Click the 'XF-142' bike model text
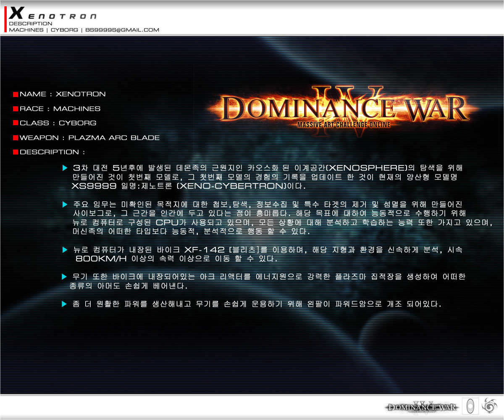The image size is (504, 420). [x=204, y=250]
